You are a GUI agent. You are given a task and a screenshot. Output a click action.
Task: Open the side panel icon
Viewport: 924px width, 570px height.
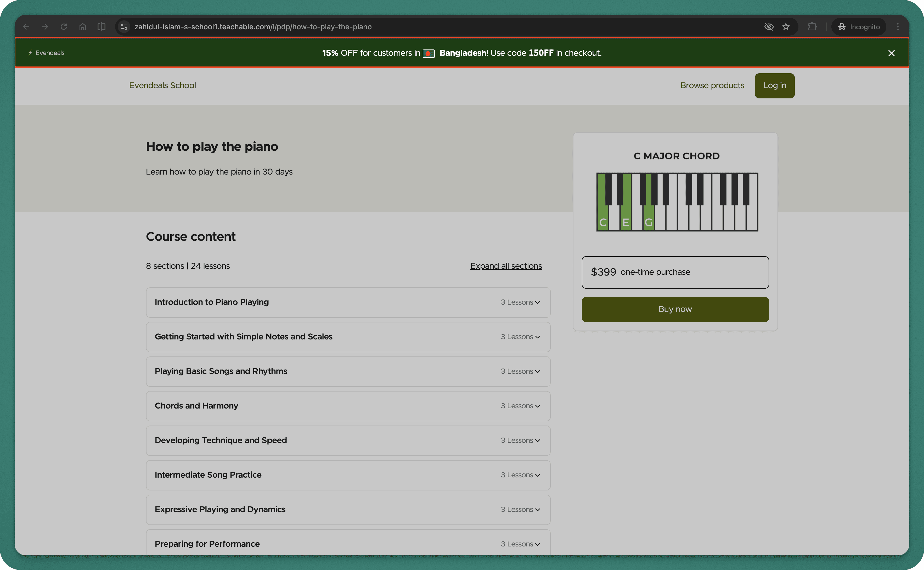click(101, 27)
